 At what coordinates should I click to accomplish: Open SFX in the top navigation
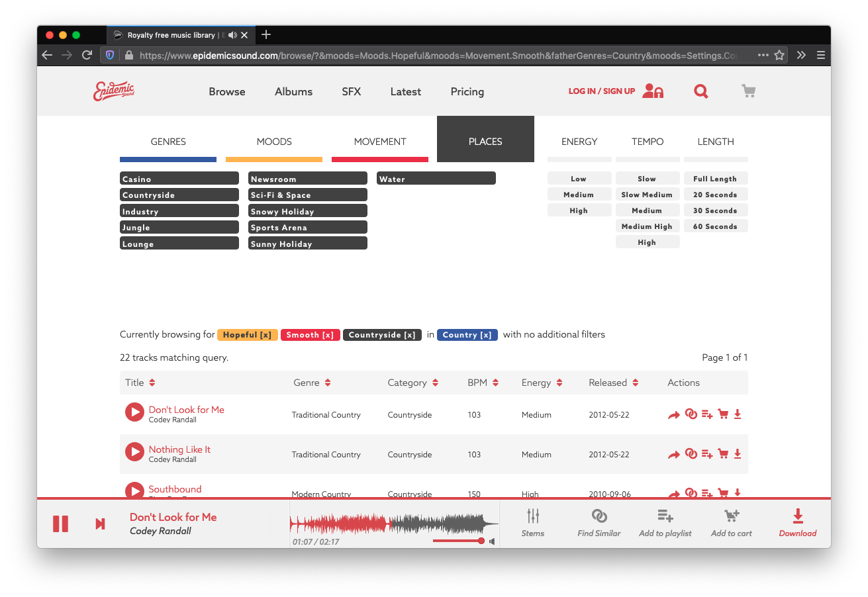point(352,91)
